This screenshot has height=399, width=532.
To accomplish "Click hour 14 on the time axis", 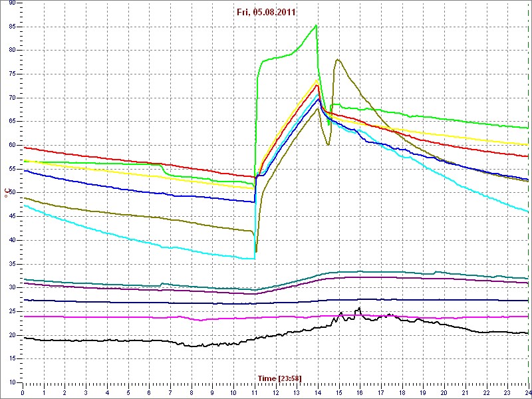I will tap(317, 392).
